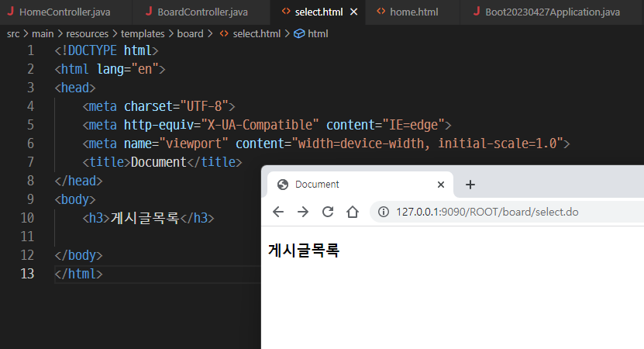Switch to Boot20230427Application.java tab
Viewport: 644px width, 349px height.
[x=552, y=12]
